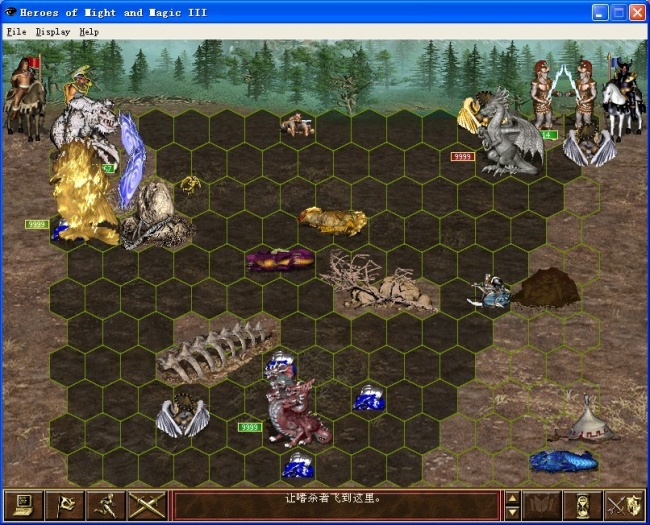Click the first aid tent
650x525 pixels.
tap(588, 420)
